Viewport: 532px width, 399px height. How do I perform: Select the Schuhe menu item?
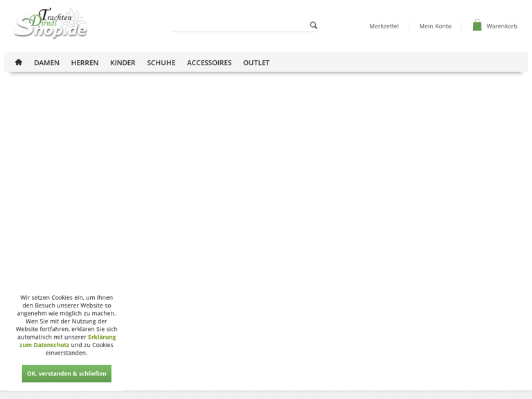click(161, 62)
